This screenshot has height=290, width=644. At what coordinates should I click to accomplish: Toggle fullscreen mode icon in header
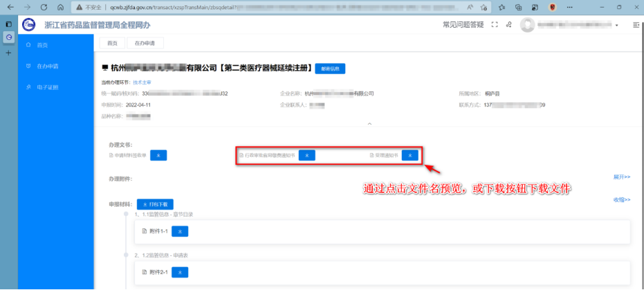pyautogui.click(x=494, y=25)
